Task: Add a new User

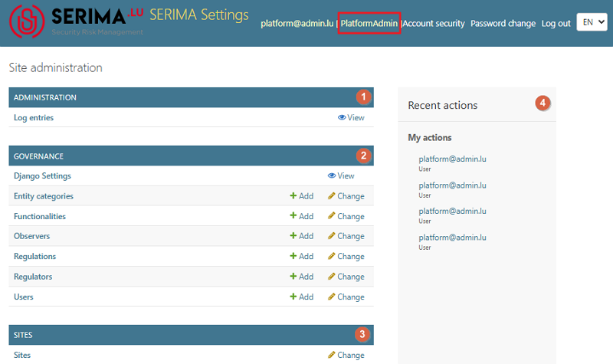Action: 301,297
